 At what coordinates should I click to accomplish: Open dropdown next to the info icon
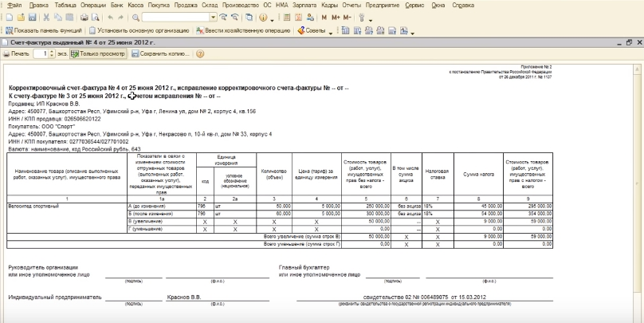tap(273, 17)
